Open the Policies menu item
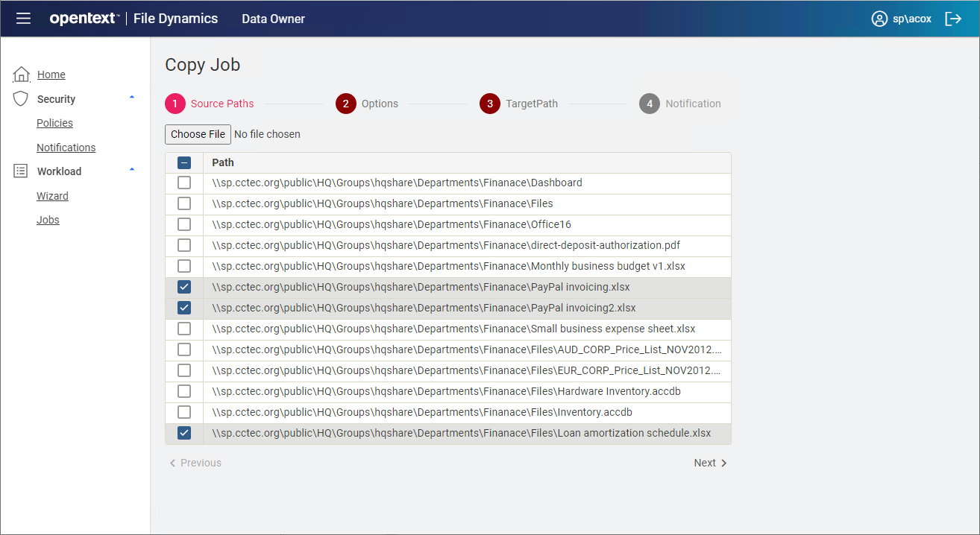Screen dimensions: 980x535 54,123
